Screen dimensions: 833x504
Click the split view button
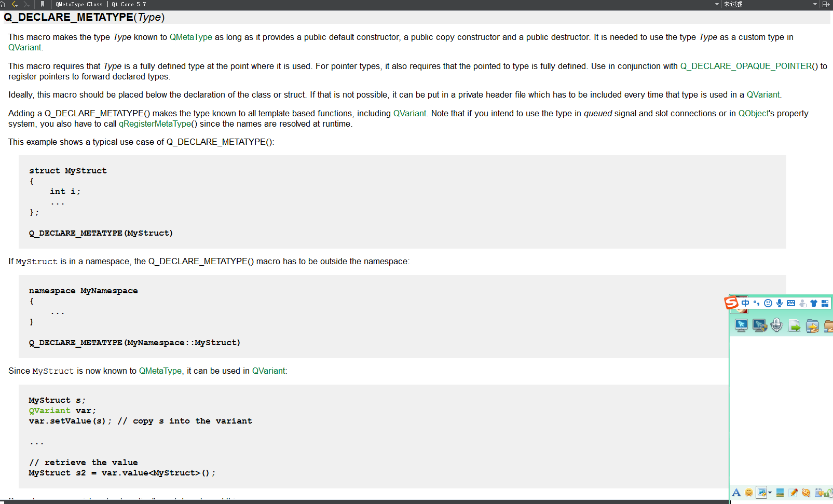tap(826, 4)
